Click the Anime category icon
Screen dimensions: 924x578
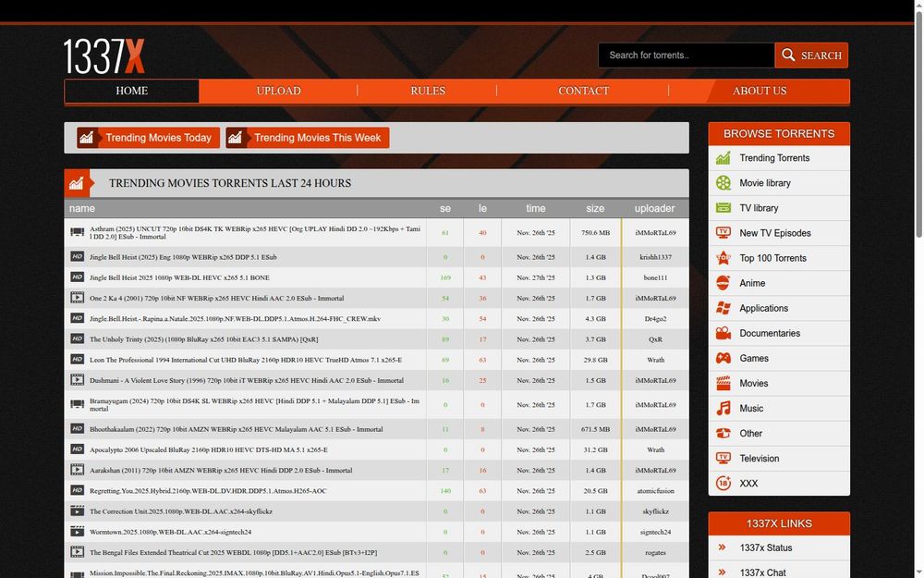click(x=723, y=283)
